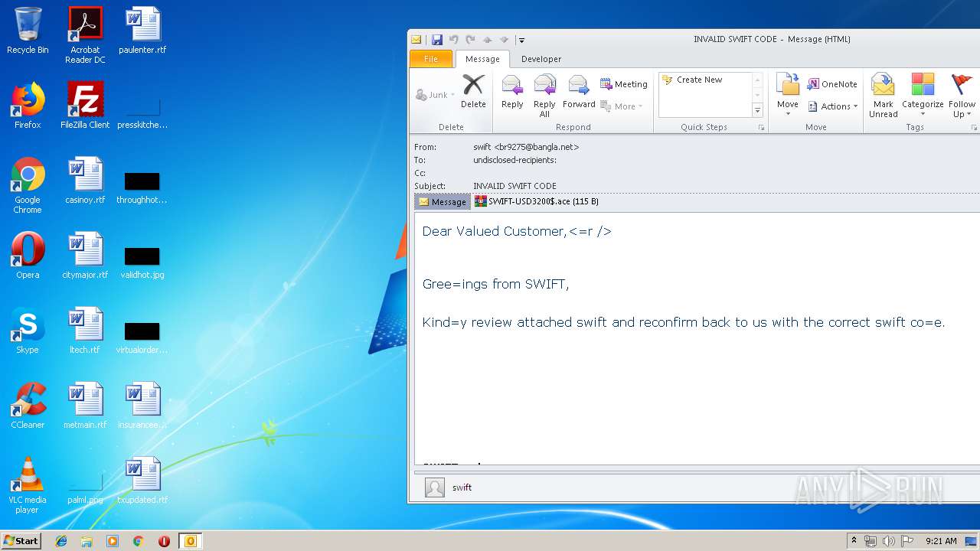Click the sender contact photo placeholder
Screen dimensions: 980x551
pos(435,487)
